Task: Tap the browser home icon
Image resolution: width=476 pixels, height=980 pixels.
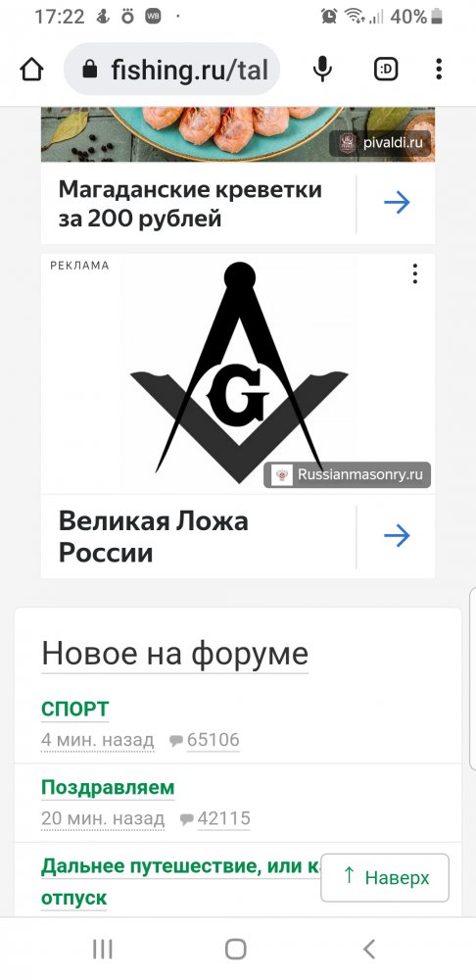Action: (32, 70)
